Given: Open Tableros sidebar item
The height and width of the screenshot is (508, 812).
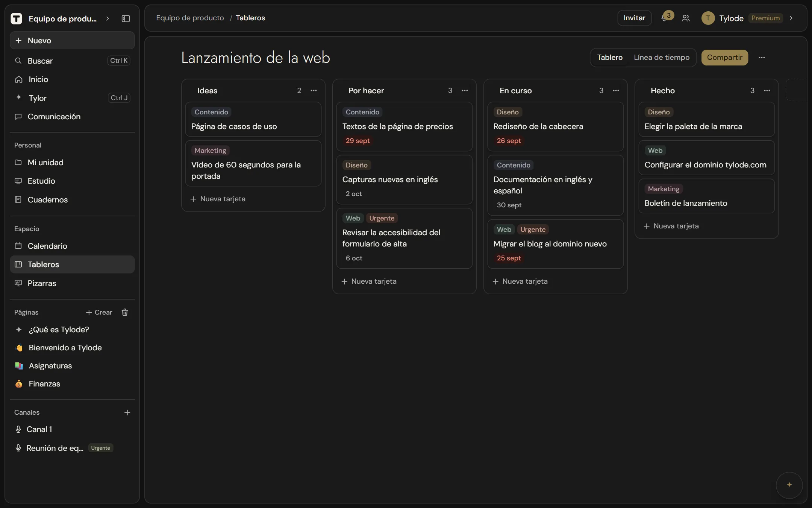Looking at the screenshot, I should [x=72, y=265].
